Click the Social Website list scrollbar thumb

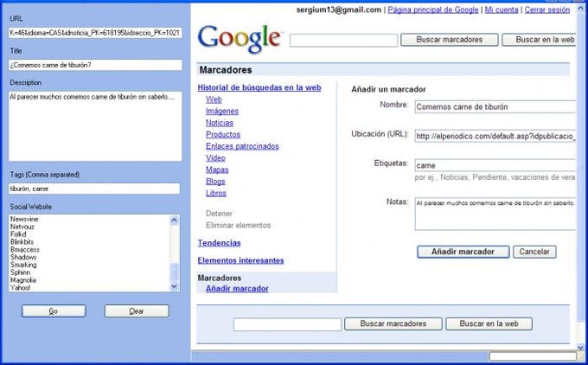point(174,272)
